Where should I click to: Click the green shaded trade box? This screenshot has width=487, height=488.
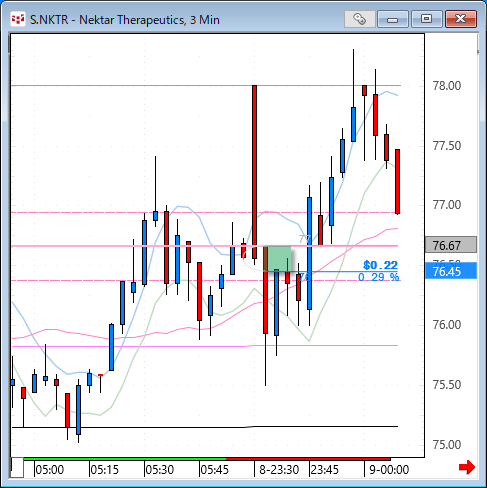279,259
